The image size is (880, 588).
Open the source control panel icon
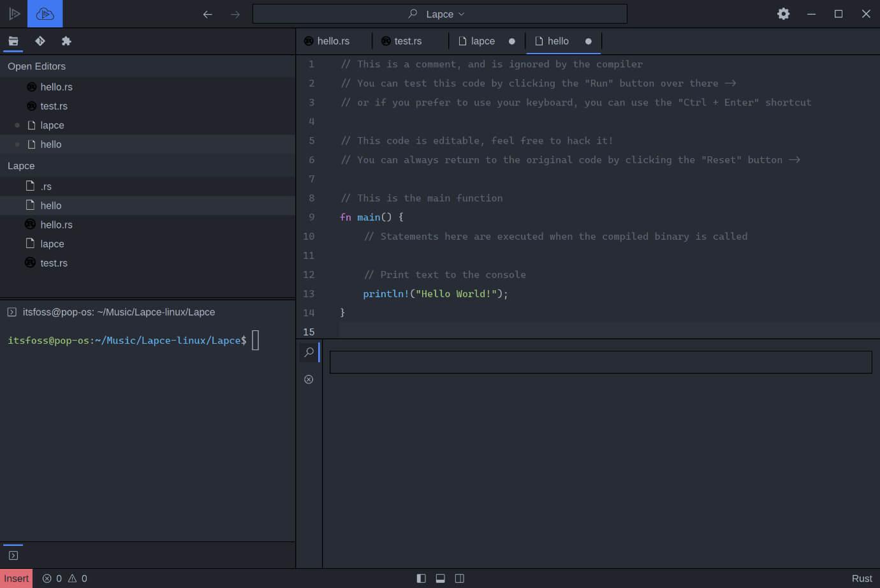coord(40,41)
